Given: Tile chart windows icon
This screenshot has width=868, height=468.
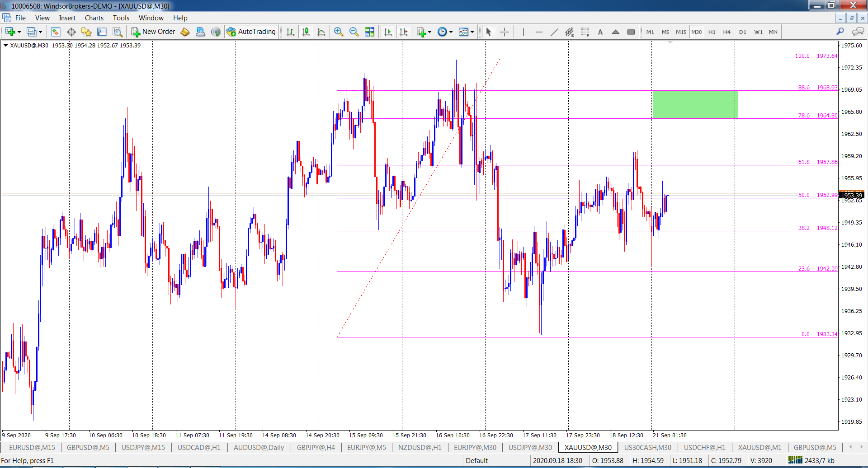Looking at the screenshot, I should [369, 32].
